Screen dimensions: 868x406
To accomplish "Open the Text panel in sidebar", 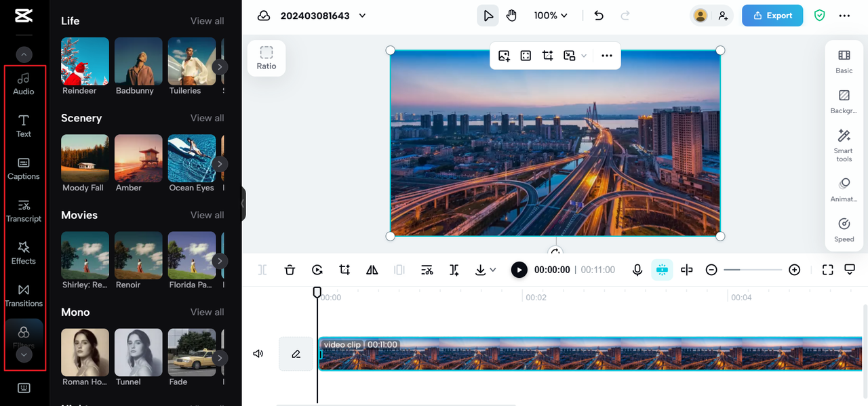I will [x=24, y=126].
